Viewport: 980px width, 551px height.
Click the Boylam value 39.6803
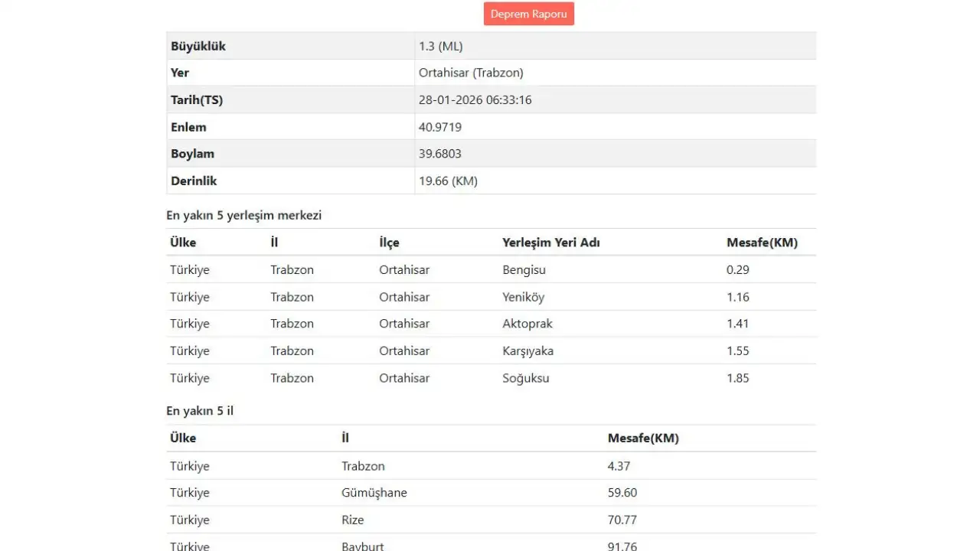point(439,154)
